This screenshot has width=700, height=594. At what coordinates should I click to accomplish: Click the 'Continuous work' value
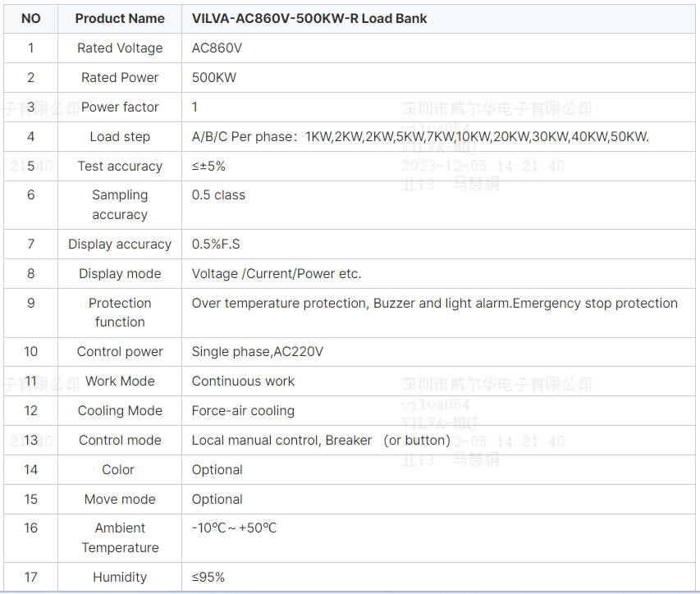243,382
